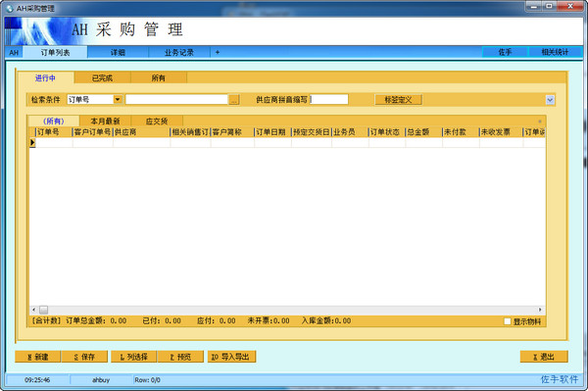588x391 pixels.
Task: Click the 相关销售订 column header
Action: [190, 132]
